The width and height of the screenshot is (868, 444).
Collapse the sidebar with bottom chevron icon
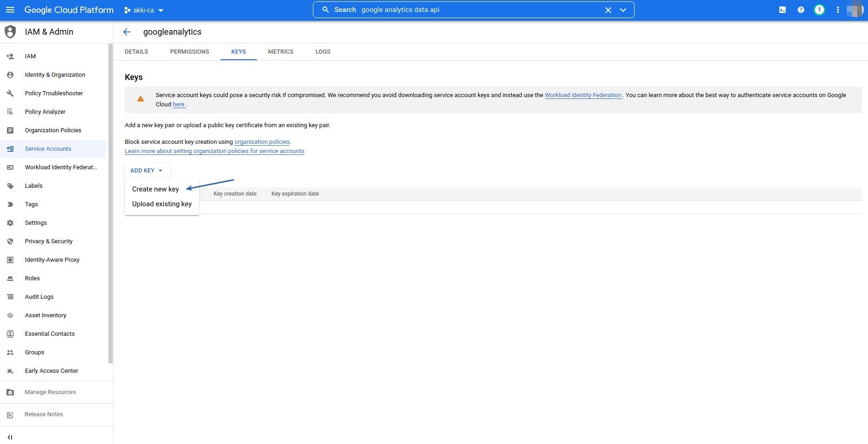tap(10, 437)
